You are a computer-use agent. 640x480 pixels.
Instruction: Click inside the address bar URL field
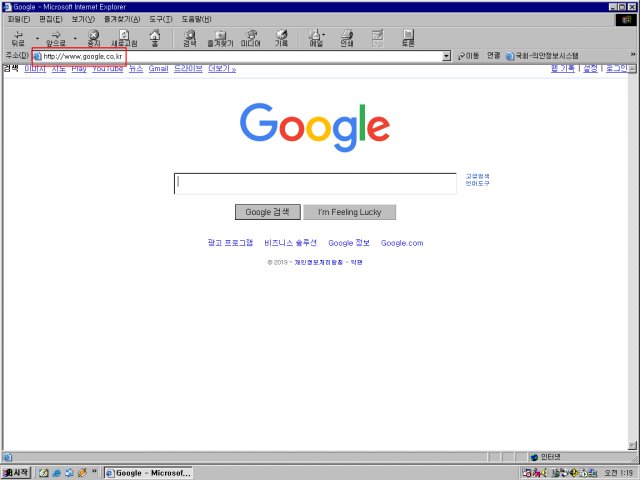click(x=241, y=56)
